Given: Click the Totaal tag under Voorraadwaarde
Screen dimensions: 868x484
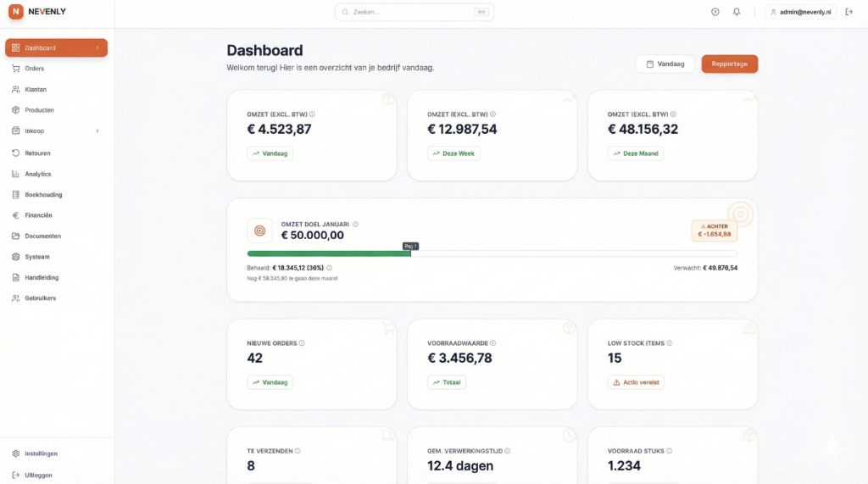Looking at the screenshot, I should coord(447,382).
